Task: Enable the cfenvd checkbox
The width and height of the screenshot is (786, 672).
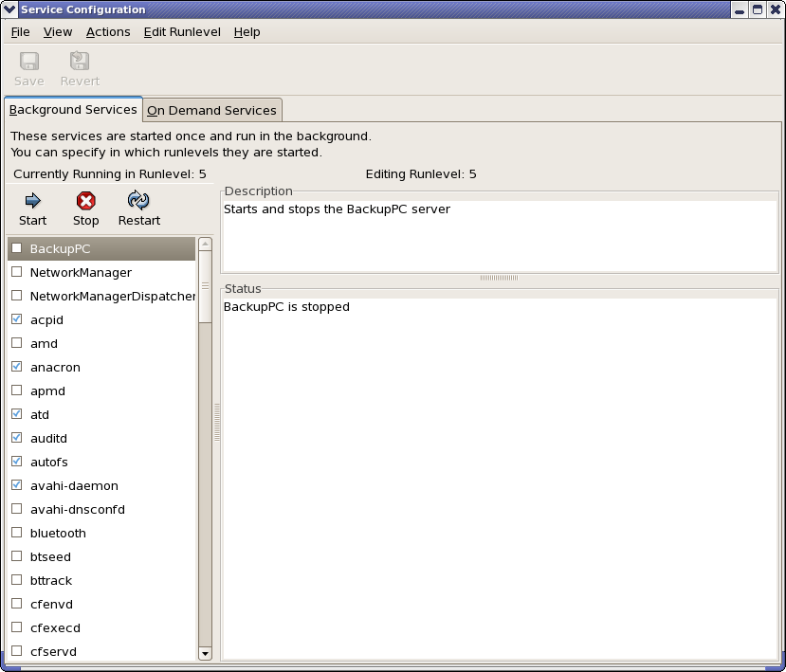Action: click(16, 604)
